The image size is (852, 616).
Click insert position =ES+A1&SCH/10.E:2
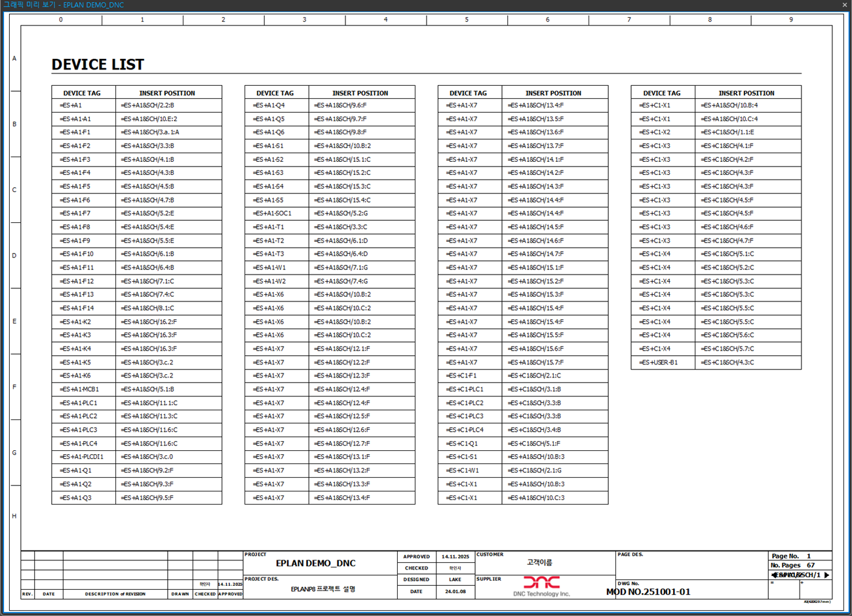coord(149,119)
